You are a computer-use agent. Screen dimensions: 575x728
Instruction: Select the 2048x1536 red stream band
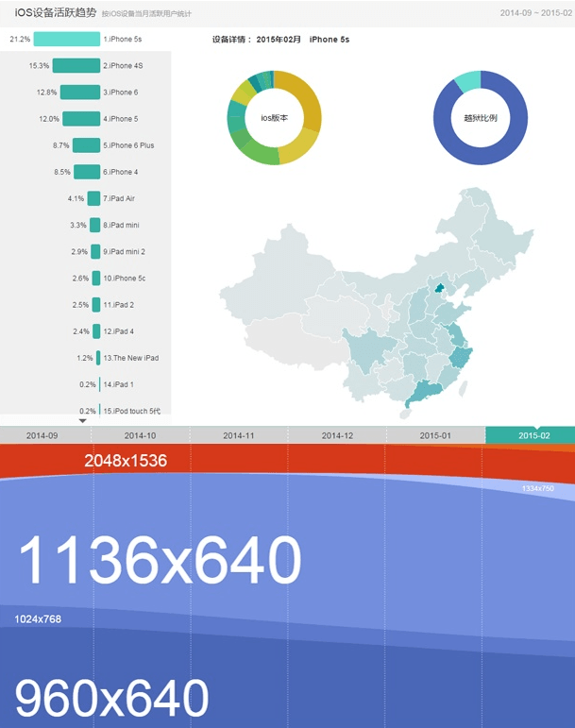[x=125, y=461]
